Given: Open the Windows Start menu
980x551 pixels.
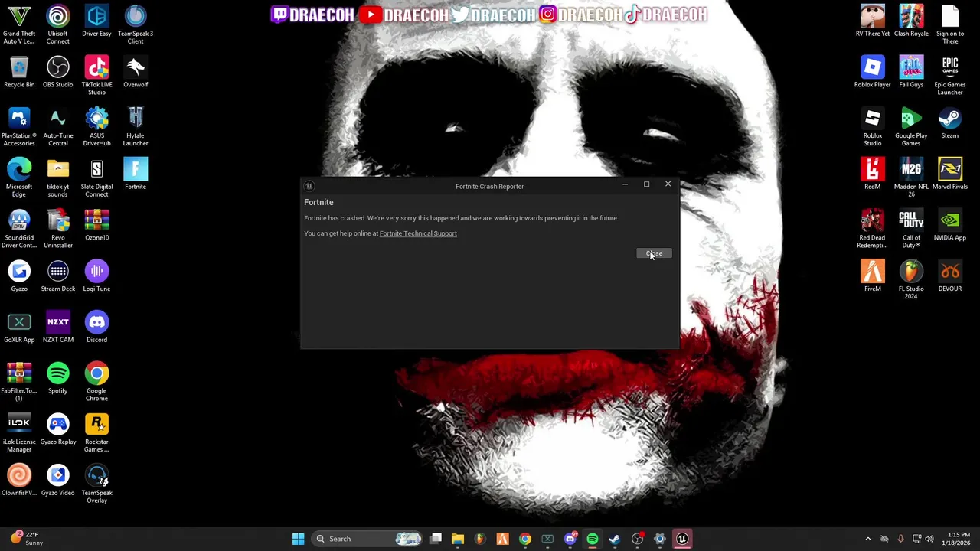Looking at the screenshot, I should (x=298, y=539).
